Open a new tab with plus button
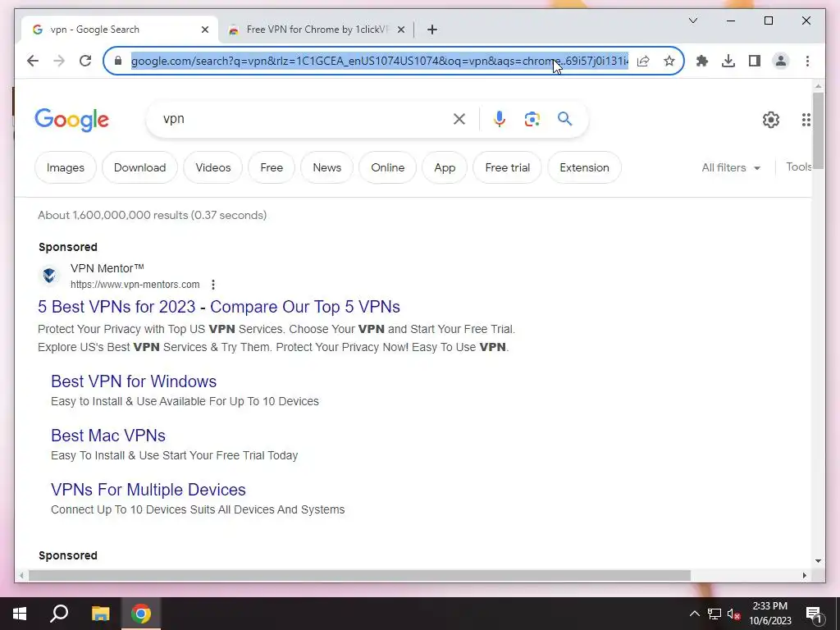Viewport: 840px width, 630px height. click(432, 30)
